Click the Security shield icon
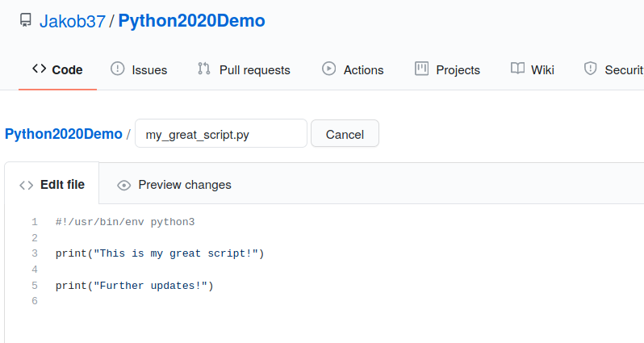 tap(590, 69)
